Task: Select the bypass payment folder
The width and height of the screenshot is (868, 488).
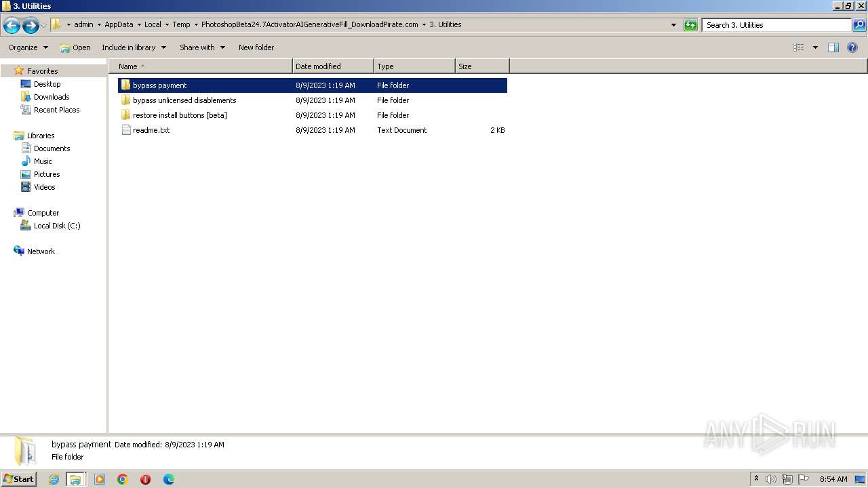Action: tap(313, 85)
